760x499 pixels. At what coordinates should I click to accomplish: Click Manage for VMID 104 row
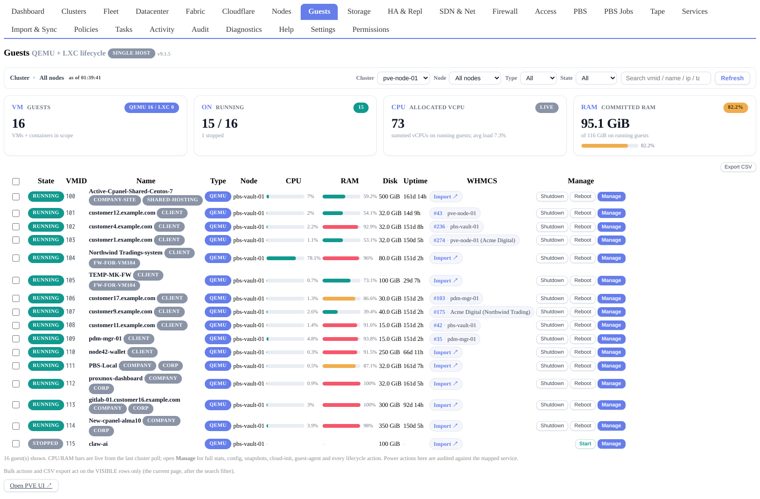coord(611,258)
